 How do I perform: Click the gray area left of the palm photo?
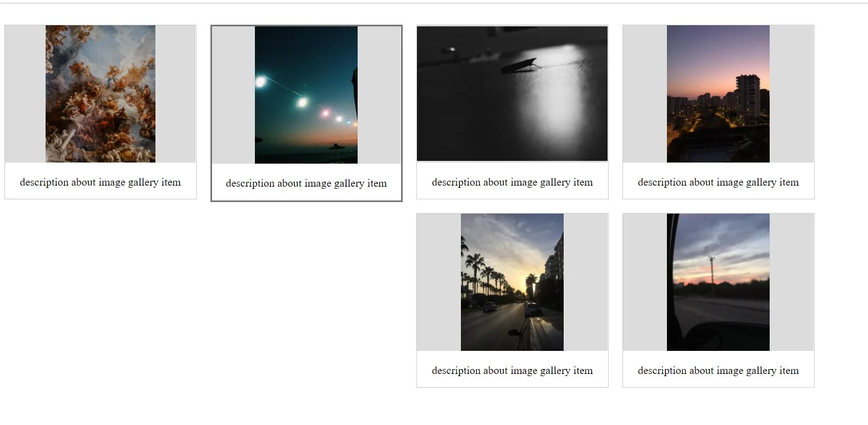pos(439,282)
